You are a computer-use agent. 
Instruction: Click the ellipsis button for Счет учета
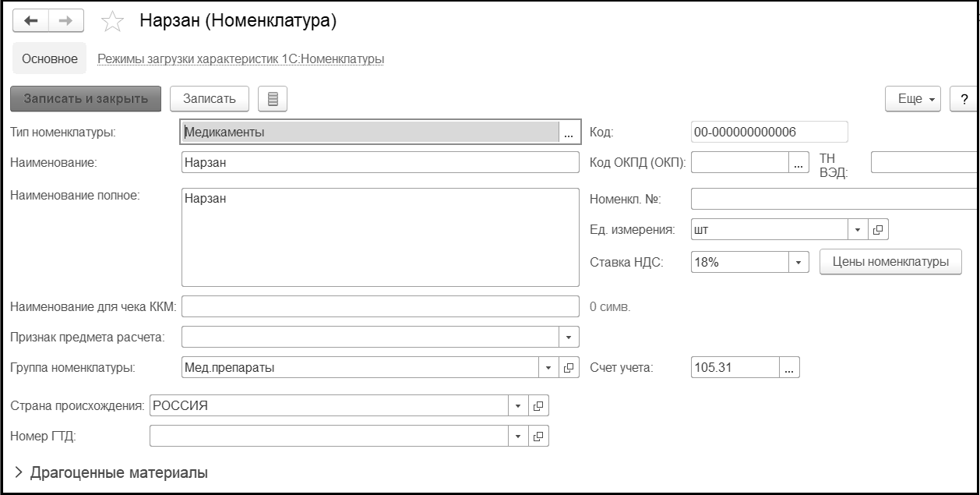(789, 369)
